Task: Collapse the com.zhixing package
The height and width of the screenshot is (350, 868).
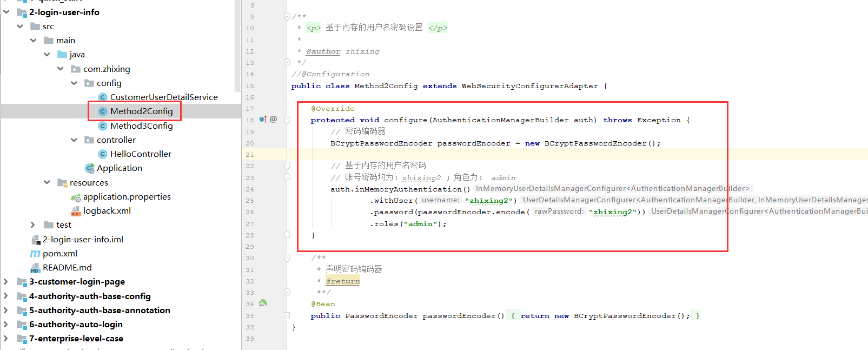Action: click(x=61, y=69)
